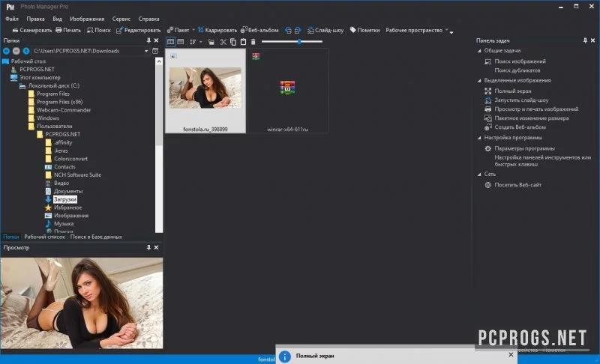Select the winrar-x64-611ru file thumbnail
Screen dimensions: 600x364
click(x=287, y=91)
